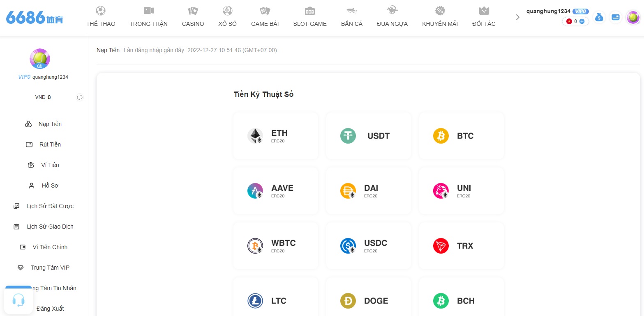Refresh the VND balance
Image resolution: width=644 pixels, height=316 pixels.
80,97
